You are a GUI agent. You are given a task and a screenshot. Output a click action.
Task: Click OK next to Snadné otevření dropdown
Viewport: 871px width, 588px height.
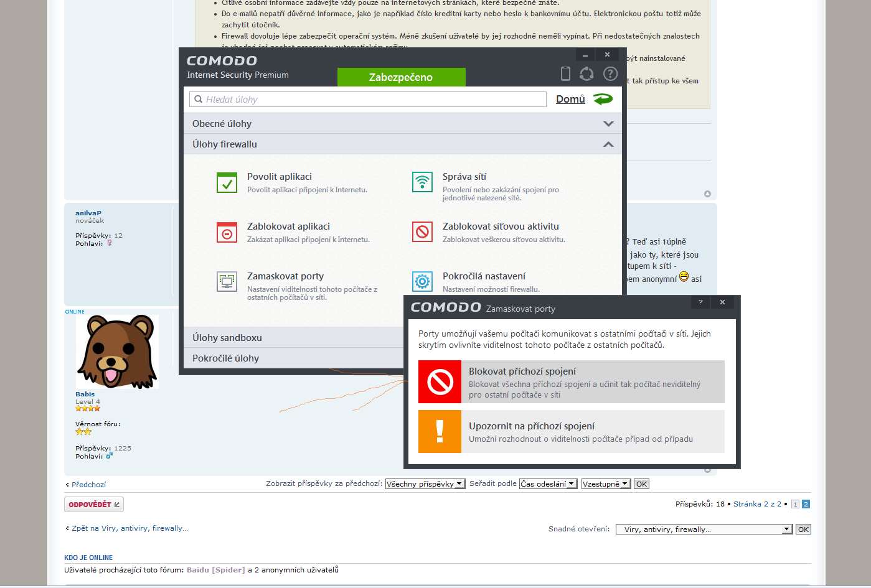pyautogui.click(x=803, y=530)
